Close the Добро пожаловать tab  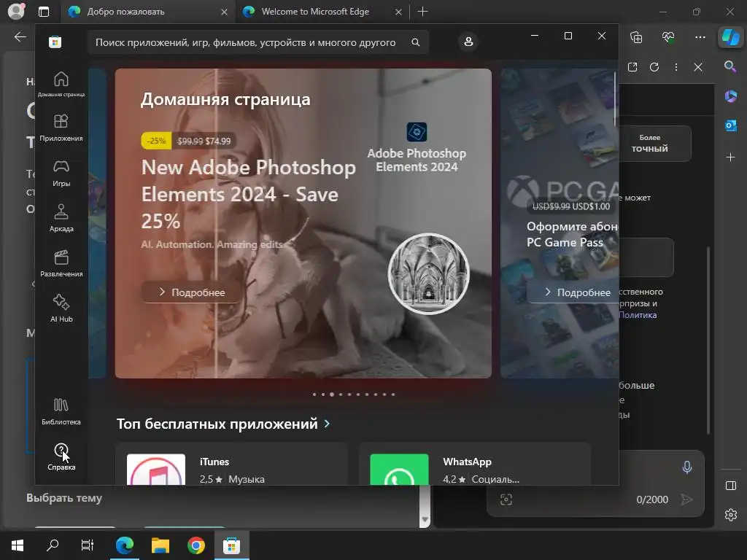tap(225, 12)
